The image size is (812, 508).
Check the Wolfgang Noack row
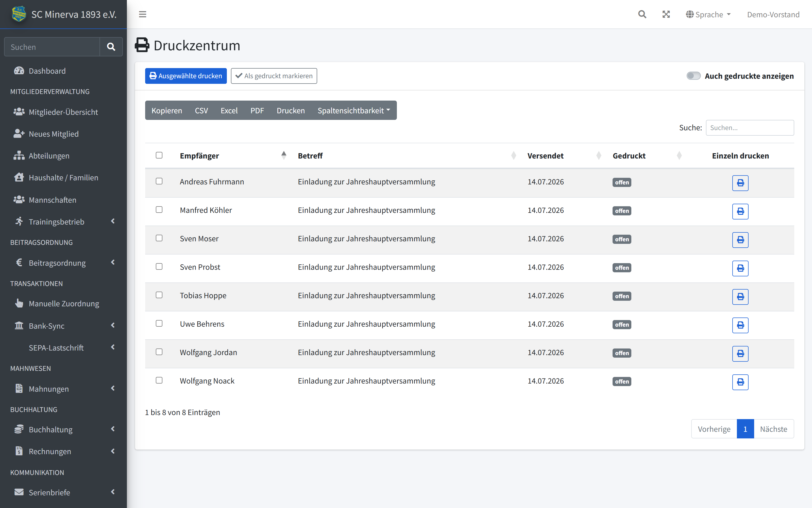click(159, 380)
